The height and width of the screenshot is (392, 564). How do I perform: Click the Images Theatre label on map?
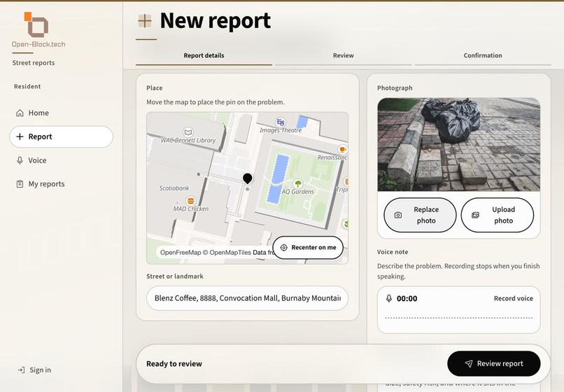pos(281,130)
